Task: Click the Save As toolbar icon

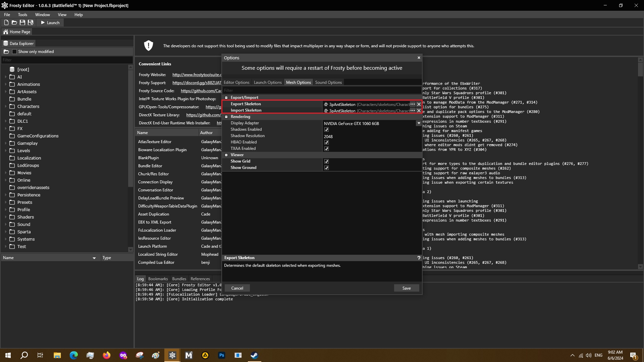Action: [x=31, y=22]
